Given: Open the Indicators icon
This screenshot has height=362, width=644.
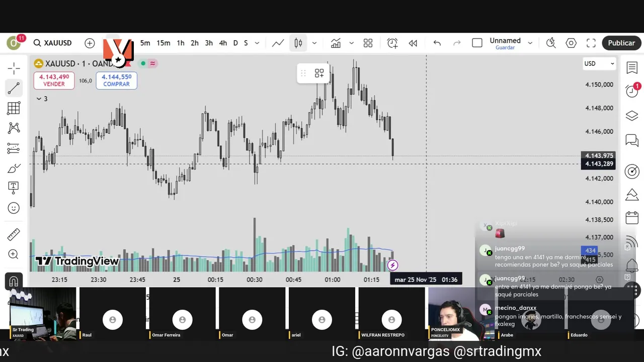Looking at the screenshot, I should (x=336, y=43).
